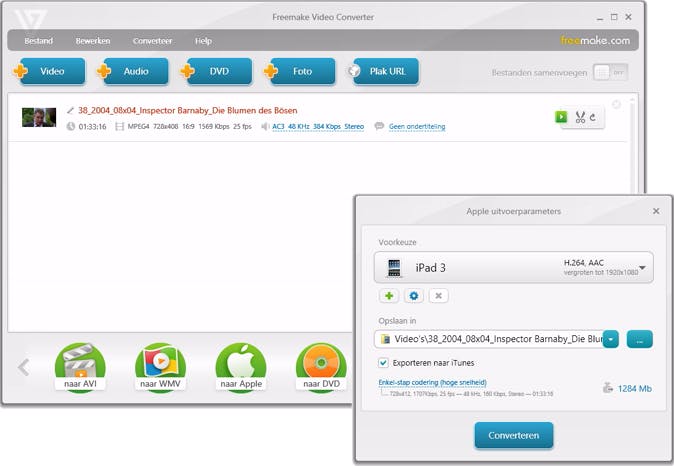This screenshot has height=466, width=674.
Task: Uncheck Exporteren naar iTunes checkbox
Action: [x=383, y=362]
